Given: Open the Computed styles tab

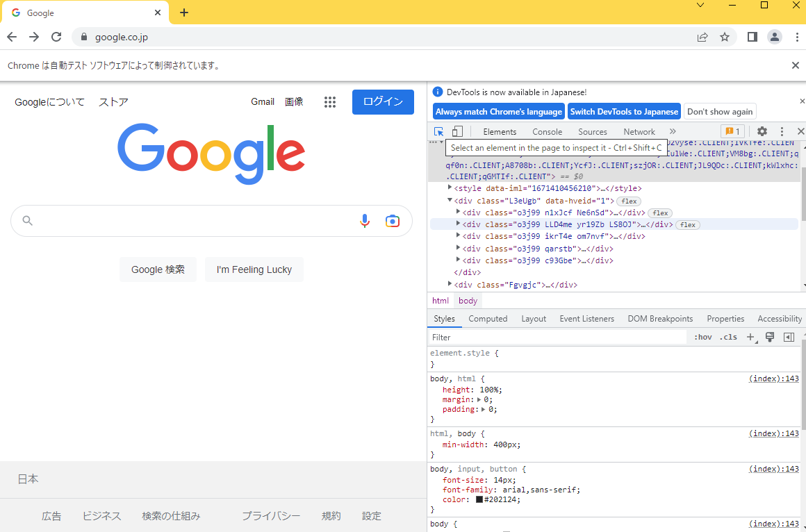Looking at the screenshot, I should [x=488, y=318].
